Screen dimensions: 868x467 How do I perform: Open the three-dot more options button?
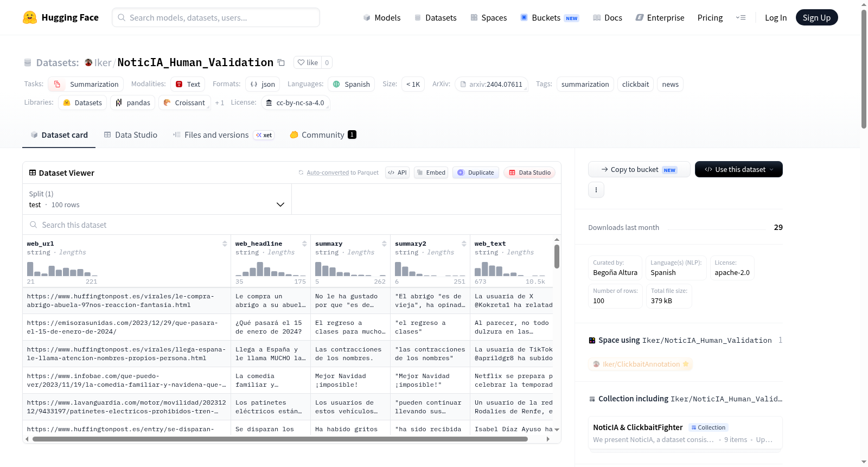click(x=596, y=190)
